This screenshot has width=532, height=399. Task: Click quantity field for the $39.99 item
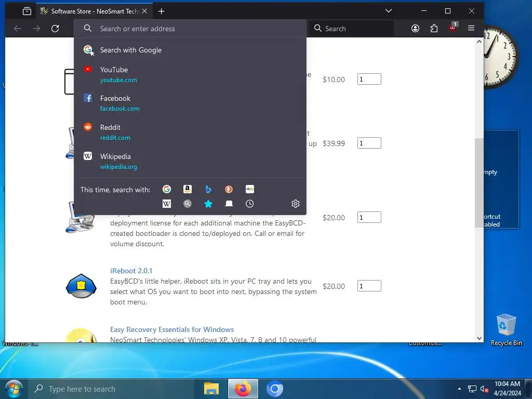click(x=369, y=143)
